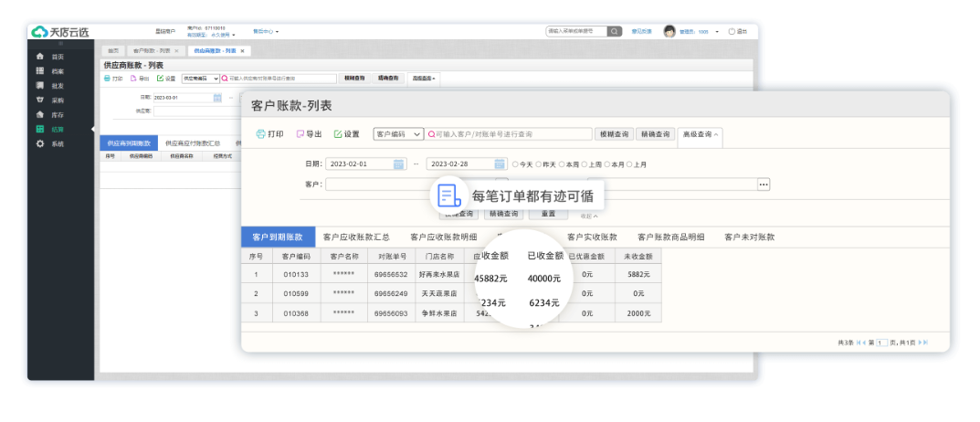Screen dimensions: 980x422
Task: Click 精确查询 in 供应商账款 toolbar
Action: pos(387,79)
